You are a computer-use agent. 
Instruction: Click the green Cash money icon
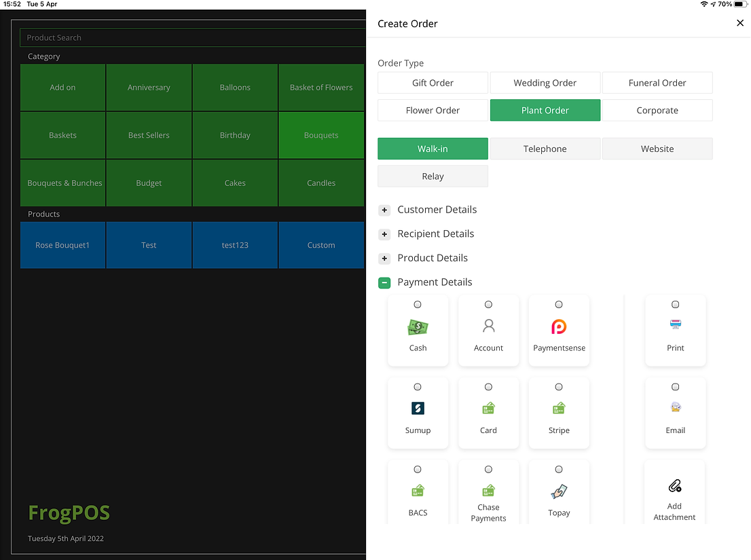[x=418, y=327]
